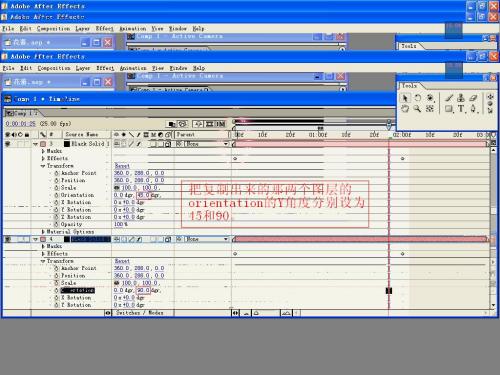This screenshot has width=500, height=375.
Task: Click the timeline vertical scrollbar down arrow
Action: [493, 305]
